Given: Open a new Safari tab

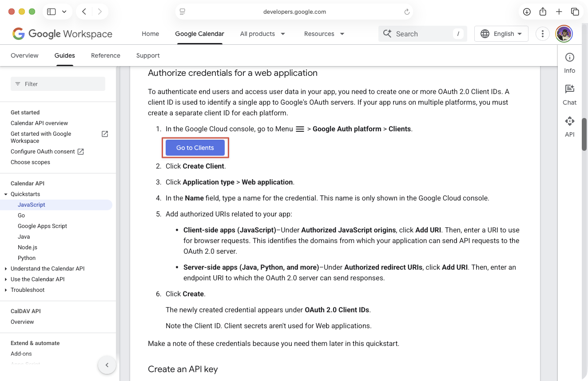Looking at the screenshot, I should 559,12.
